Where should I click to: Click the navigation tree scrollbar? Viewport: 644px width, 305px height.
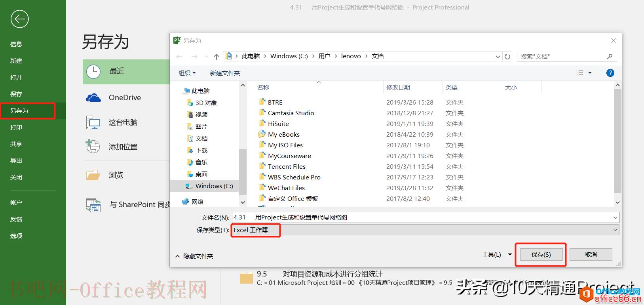243,172
